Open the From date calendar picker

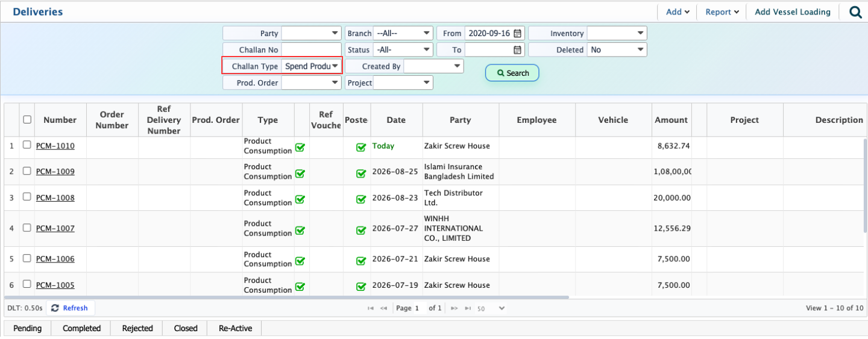point(517,34)
